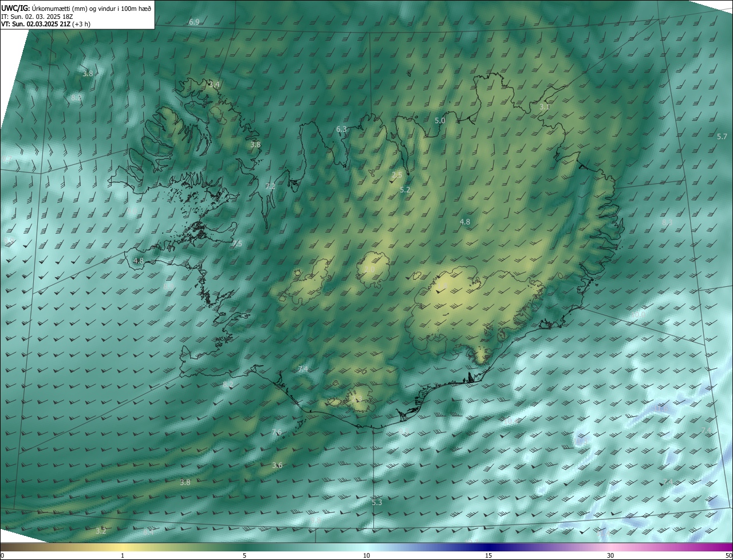Viewport: 733px width, 560px height.
Task: Select the colorbar tick label 5
Action: (x=245, y=556)
